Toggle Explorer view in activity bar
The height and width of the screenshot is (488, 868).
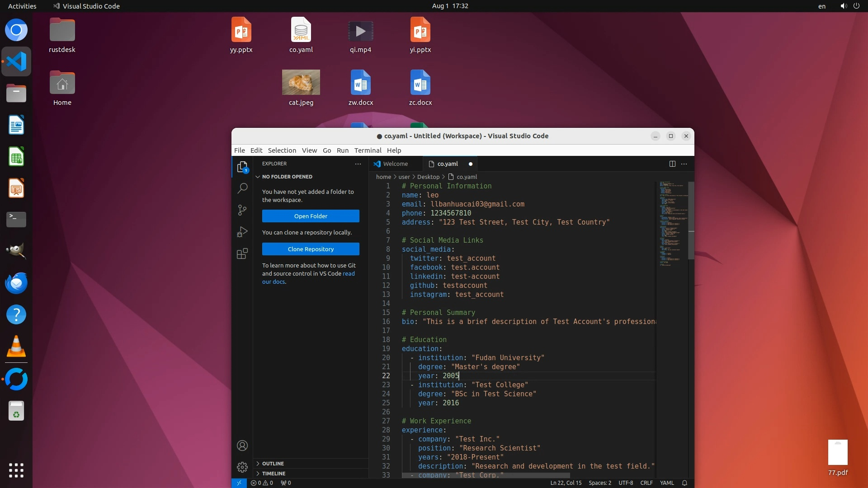coord(242,167)
